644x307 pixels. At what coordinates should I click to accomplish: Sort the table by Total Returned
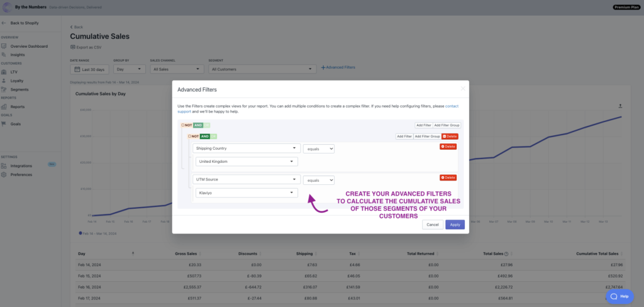pos(437,254)
